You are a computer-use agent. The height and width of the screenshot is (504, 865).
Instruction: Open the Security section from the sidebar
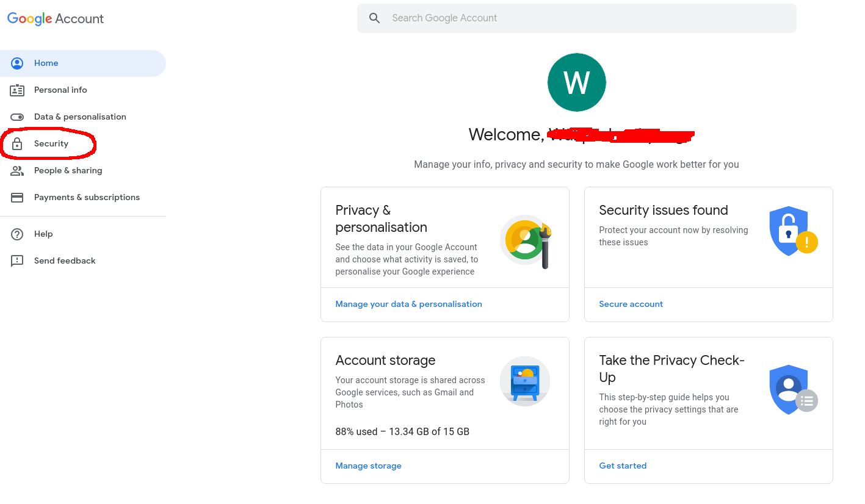(51, 143)
